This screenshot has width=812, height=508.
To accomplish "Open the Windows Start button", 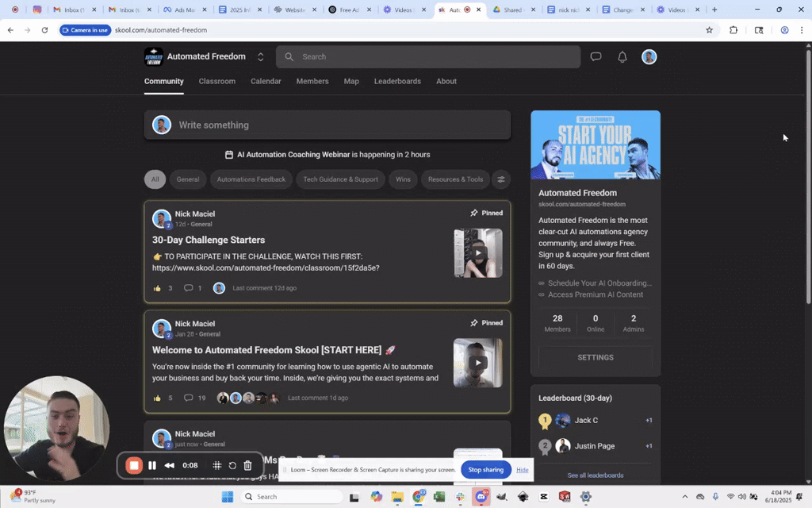I will coord(228,497).
